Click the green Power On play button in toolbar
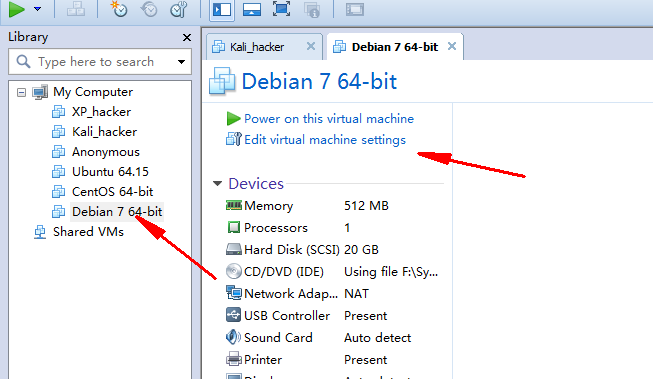This screenshot has width=653, height=379. click(17, 9)
